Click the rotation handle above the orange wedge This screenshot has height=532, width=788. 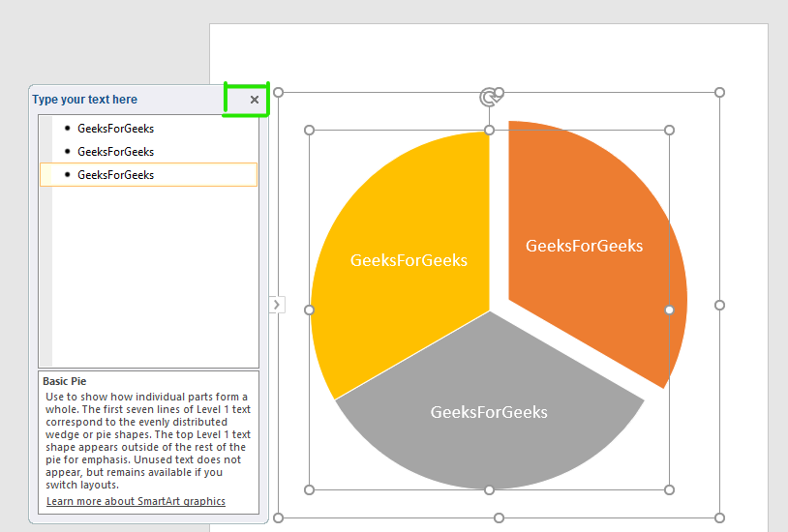pos(489,97)
